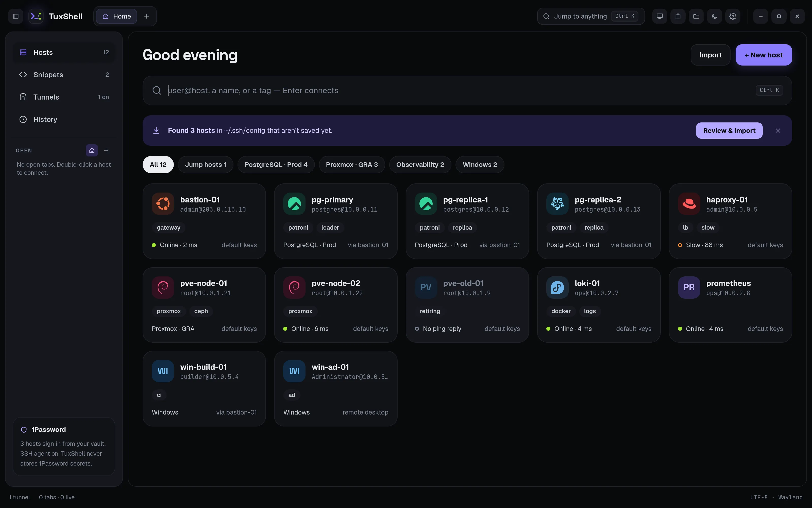Filter by Proxmox · GRA 3
The image size is (812, 508).
click(352, 165)
